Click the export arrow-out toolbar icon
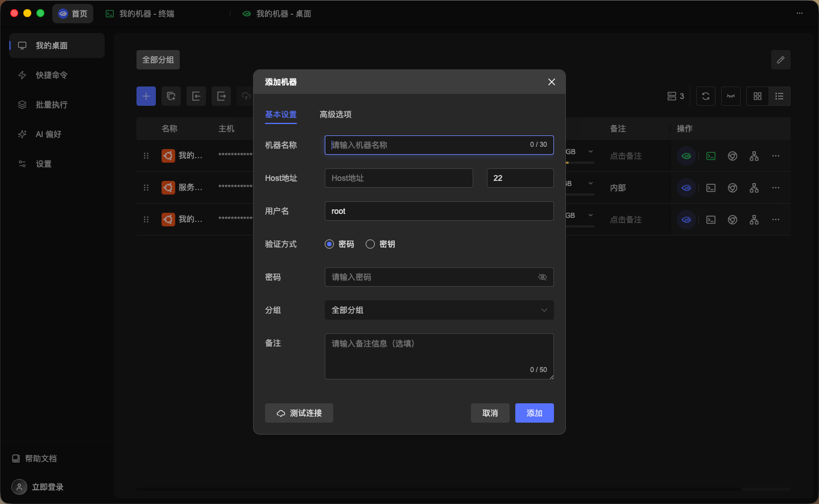Screen dimensions: 819x504 coord(221,96)
